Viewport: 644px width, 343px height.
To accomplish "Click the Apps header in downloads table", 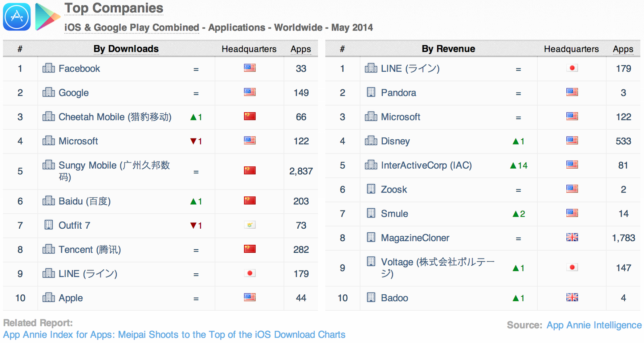I will coord(301,49).
